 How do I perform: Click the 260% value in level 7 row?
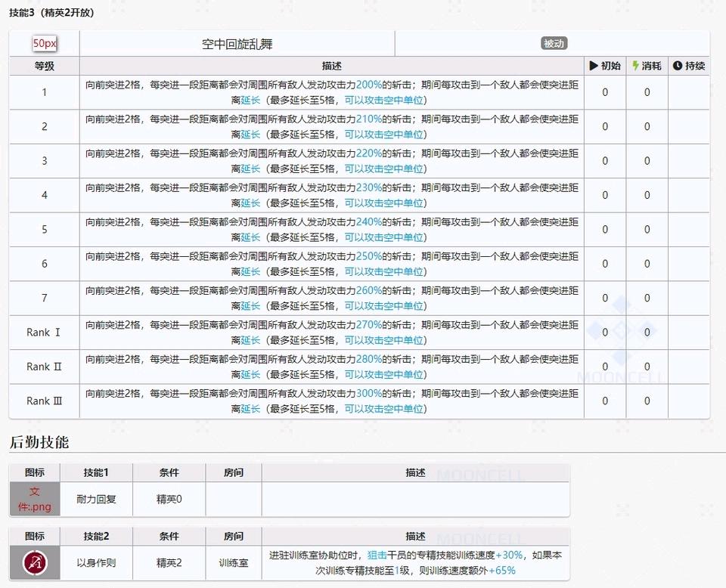tap(369, 290)
